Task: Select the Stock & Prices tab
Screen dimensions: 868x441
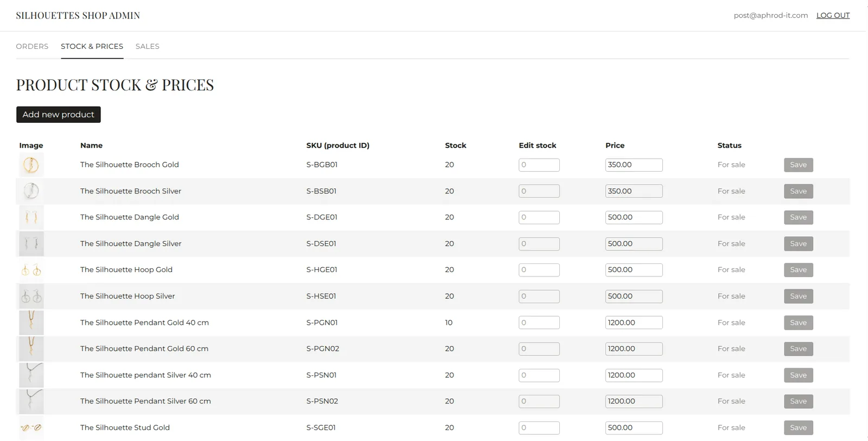Action: [92, 46]
